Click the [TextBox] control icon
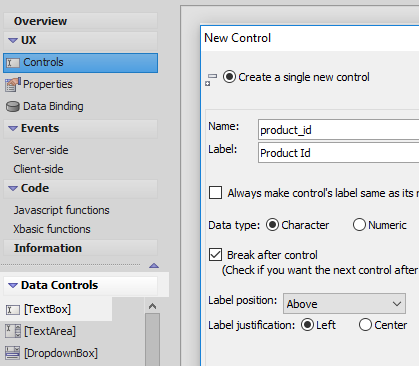This screenshot has width=419, height=366. (x=13, y=310)
